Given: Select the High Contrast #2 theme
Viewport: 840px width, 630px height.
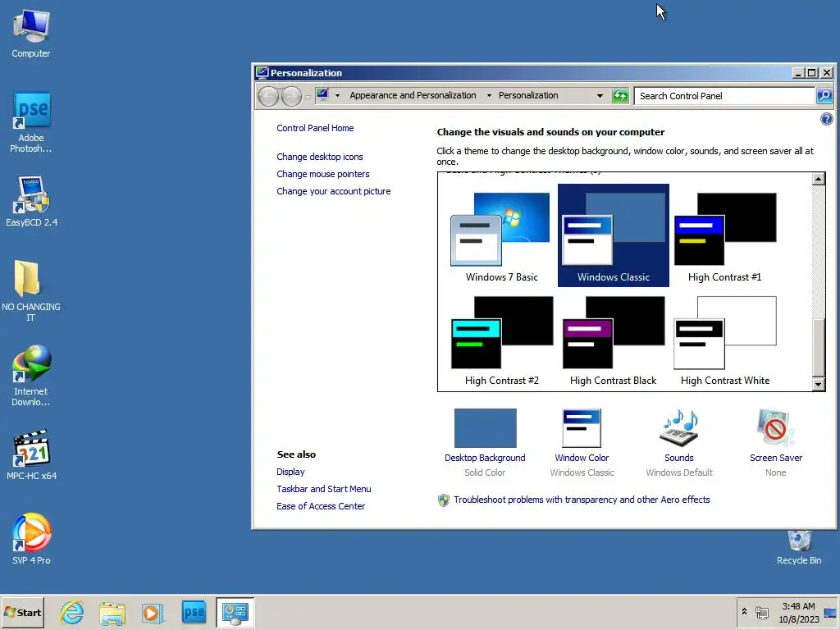Looking at the screenshot, I should (502, 340).
